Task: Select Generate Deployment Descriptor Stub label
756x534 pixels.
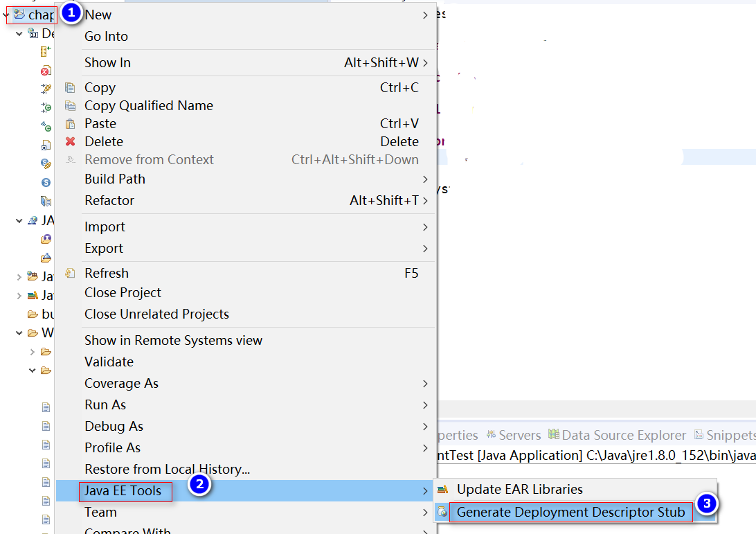Action: point(571,512)
